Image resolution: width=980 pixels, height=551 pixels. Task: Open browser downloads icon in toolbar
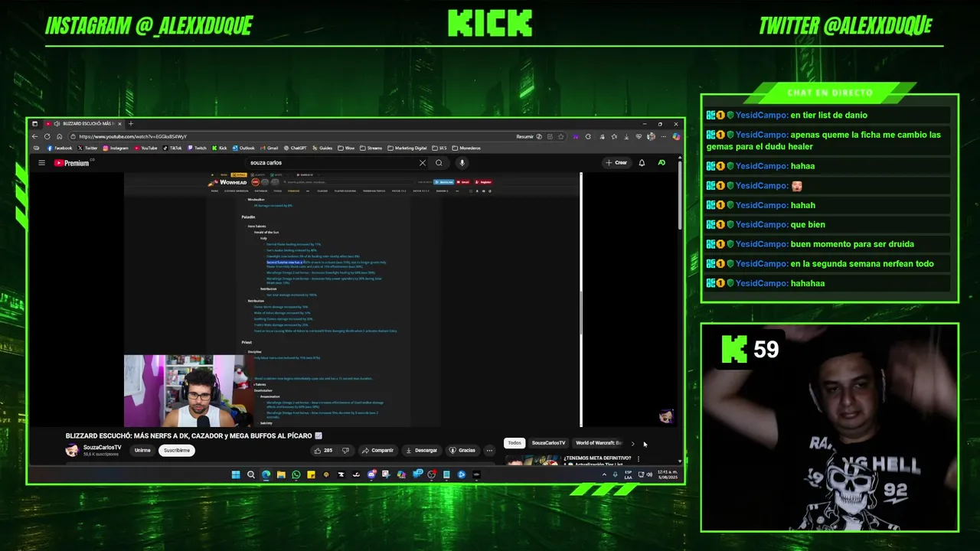[626, 136]
